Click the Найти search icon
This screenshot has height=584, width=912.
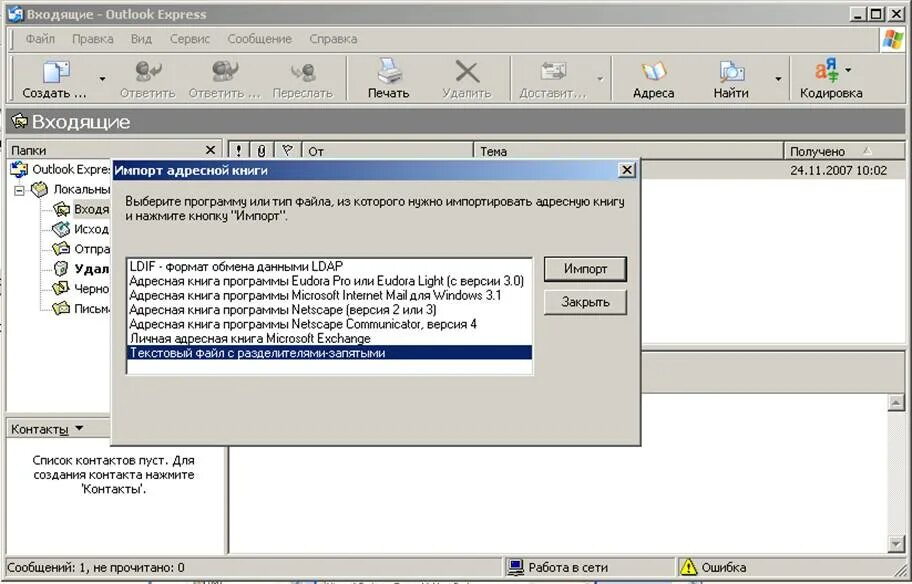(731, 72)
